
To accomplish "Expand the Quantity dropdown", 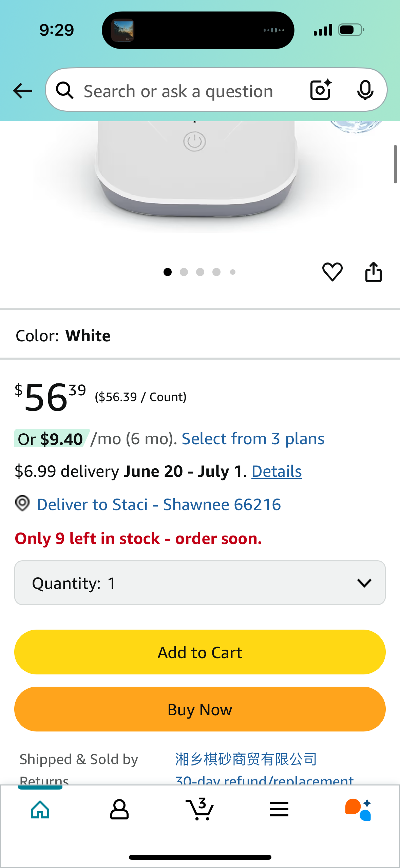I will pos(200,583).
